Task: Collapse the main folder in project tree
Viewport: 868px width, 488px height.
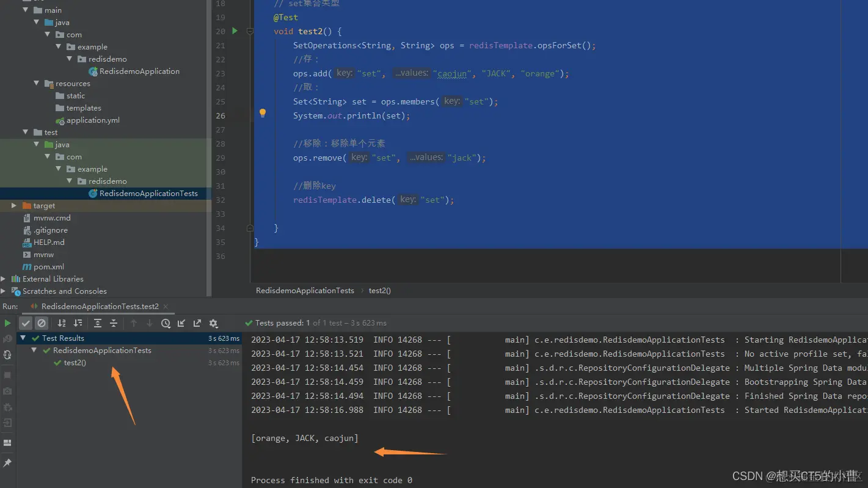Action: 25,10
